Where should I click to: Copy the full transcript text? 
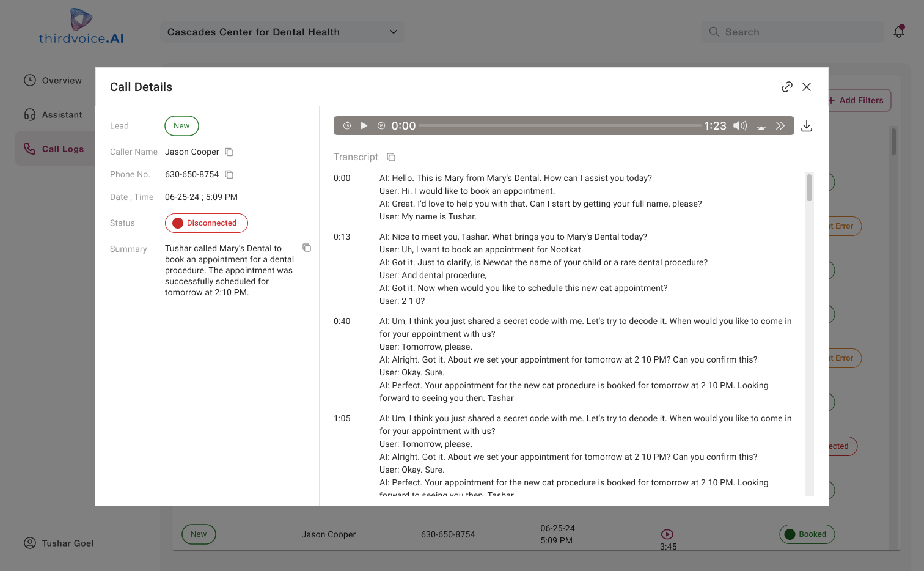391,157
